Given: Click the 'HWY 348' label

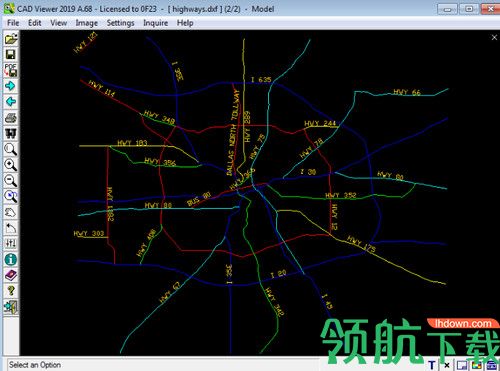Looking at the screenshot, I should point(159,117).
